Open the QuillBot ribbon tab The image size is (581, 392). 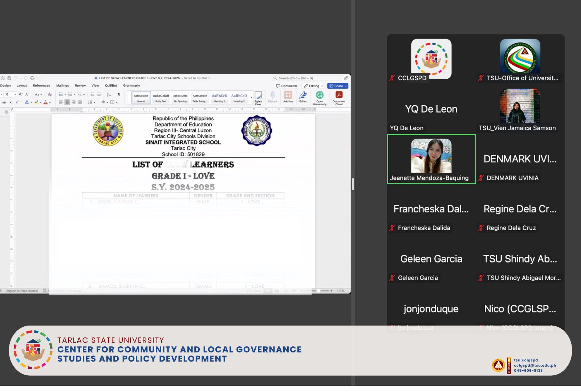pos(111,86)
